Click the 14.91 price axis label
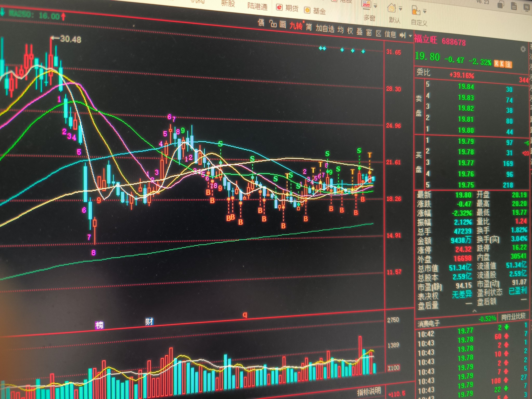The width and height of the screenshot is (532, 399). [x=394, y=235]
